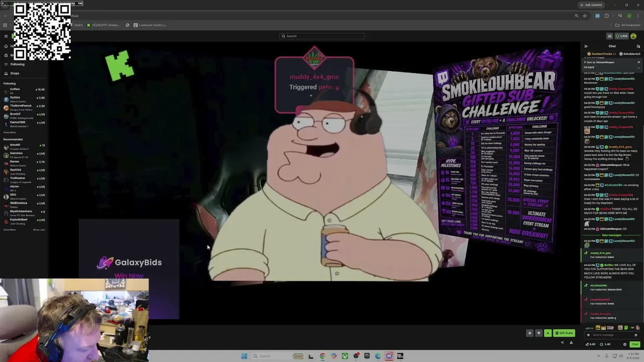
Task: Open WellDominus recommended channel
Action: click(x=24, y=204)
